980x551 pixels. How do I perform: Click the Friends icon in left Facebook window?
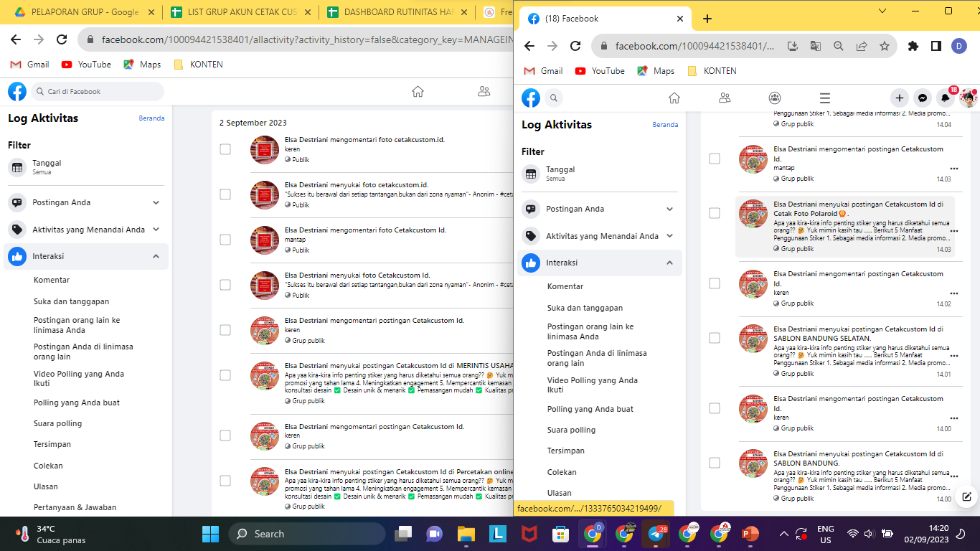[x=484, y=91]
